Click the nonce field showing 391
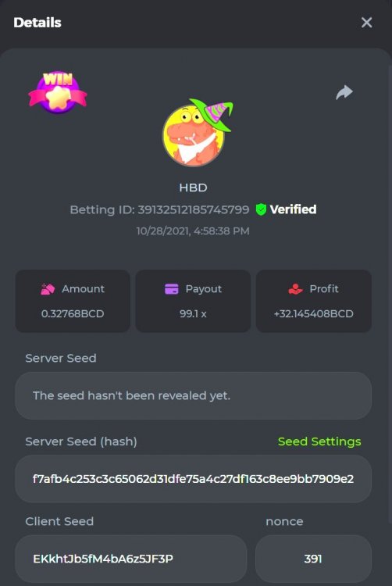The width and height of the screenshot is (392, 586). [313, 559]
